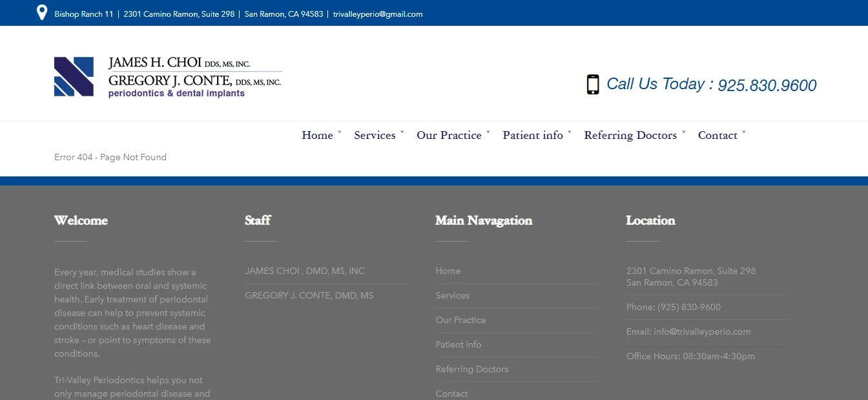Open Referring Doctors footer link
The image size is (868, 400).
(x=471, y=369)
